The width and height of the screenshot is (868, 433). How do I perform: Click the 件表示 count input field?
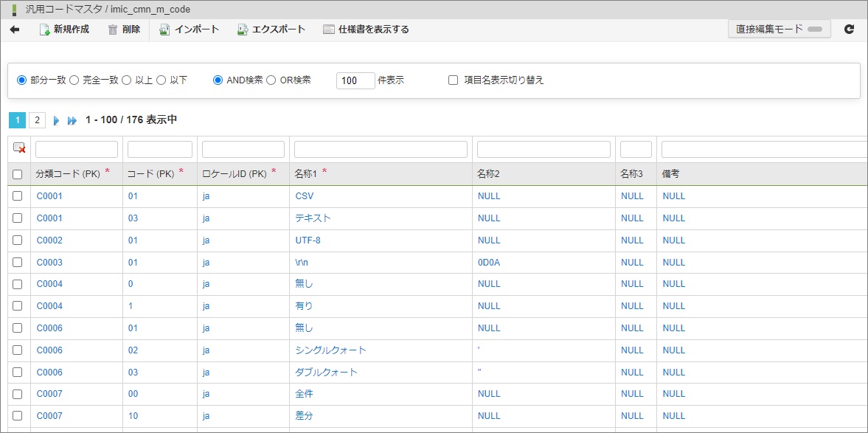pyautogui.click(x=355, y=80)
